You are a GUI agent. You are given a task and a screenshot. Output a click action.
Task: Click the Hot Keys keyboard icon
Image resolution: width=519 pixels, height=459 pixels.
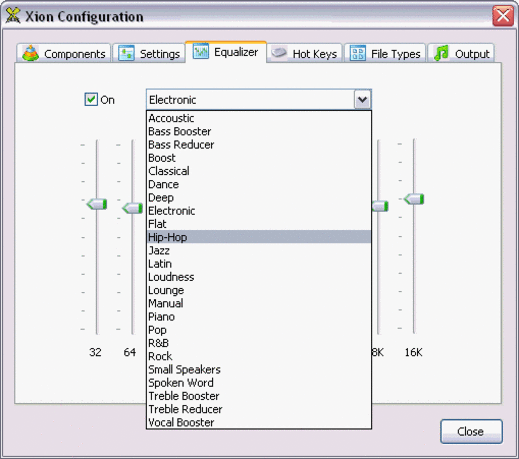pyautogui.click(x=279, y=52)
